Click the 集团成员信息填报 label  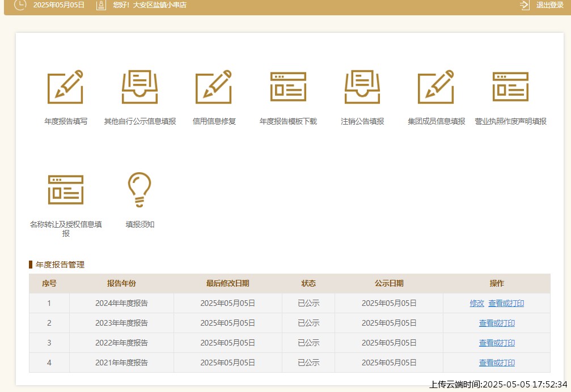[436, 121]
